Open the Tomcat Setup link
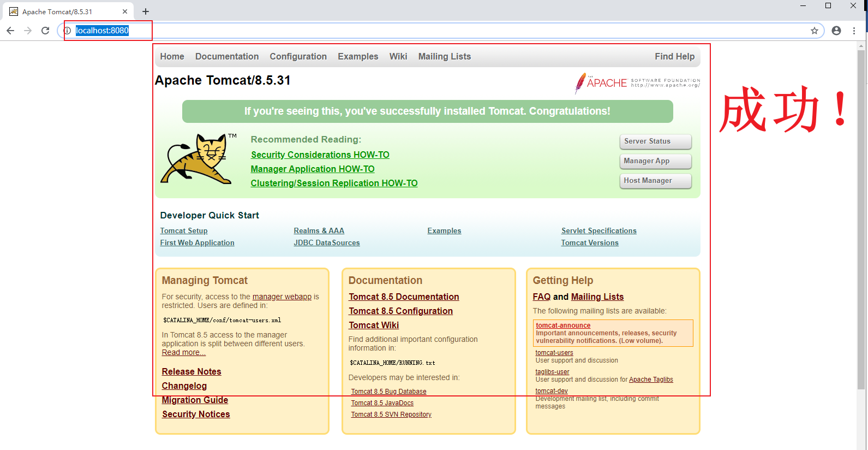Screen dimensions: 868x450 pos(184,230)
